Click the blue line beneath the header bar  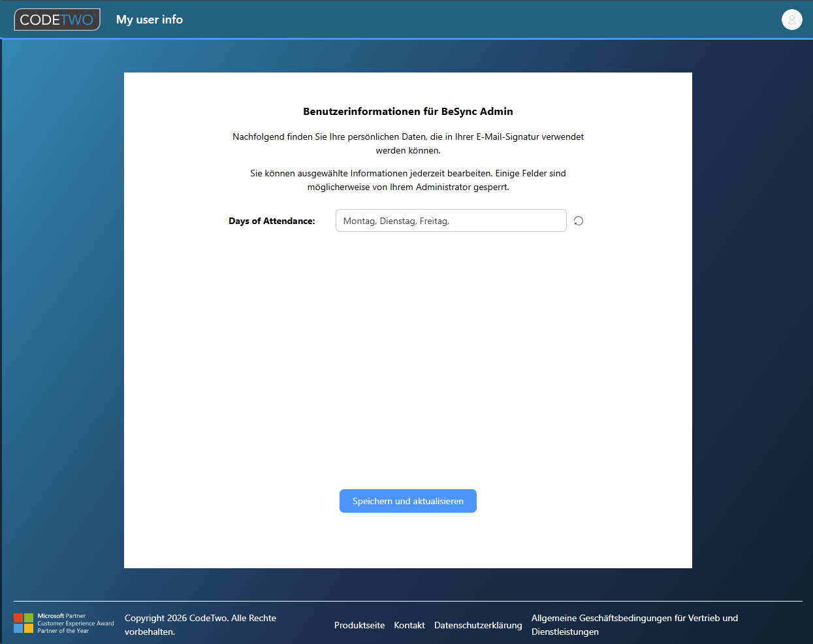point(407,39)
